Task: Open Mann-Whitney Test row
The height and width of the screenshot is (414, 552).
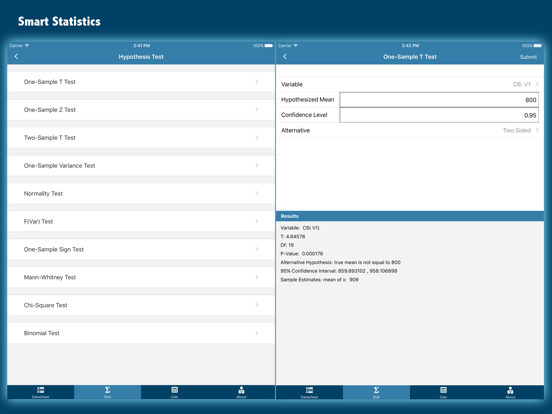Action: click(x=141, y=277)
